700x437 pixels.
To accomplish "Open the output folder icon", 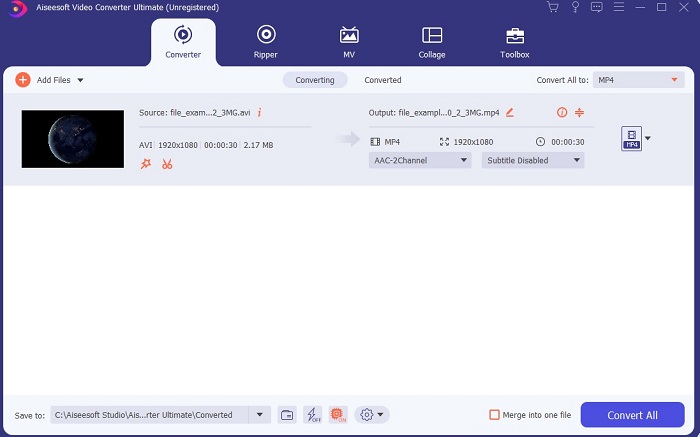I will click(287, 415).
